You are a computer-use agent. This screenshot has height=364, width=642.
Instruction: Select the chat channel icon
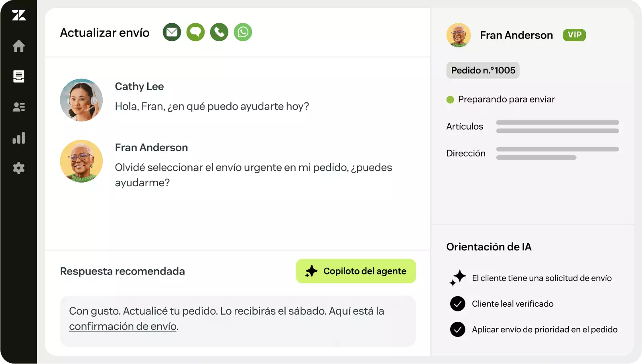click(195, 32)
